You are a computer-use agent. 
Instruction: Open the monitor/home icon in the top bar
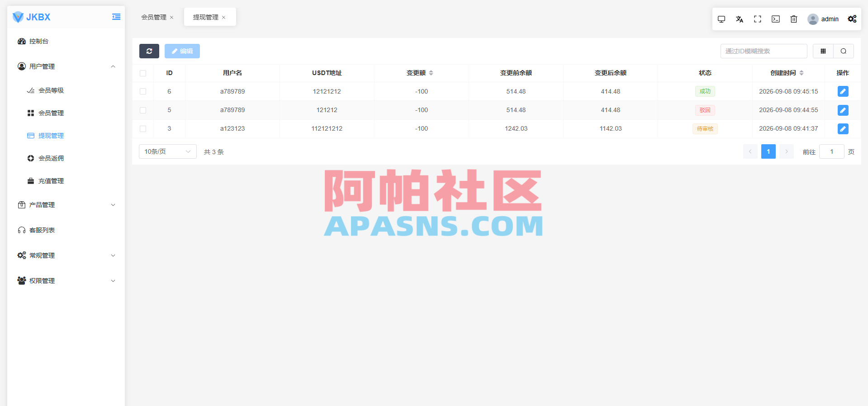point(721,19)
